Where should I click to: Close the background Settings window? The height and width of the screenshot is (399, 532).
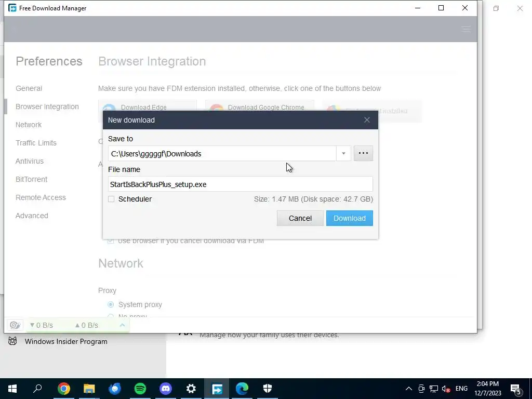520,8
